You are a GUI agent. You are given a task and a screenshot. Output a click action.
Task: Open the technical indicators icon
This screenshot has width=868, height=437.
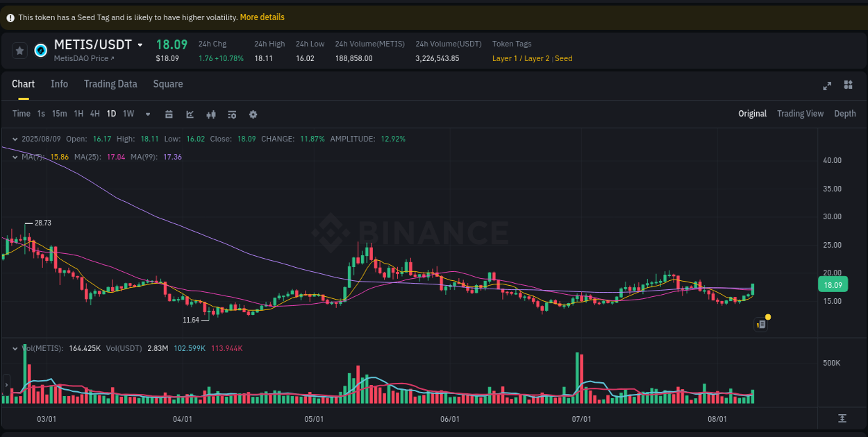point(232,114)
